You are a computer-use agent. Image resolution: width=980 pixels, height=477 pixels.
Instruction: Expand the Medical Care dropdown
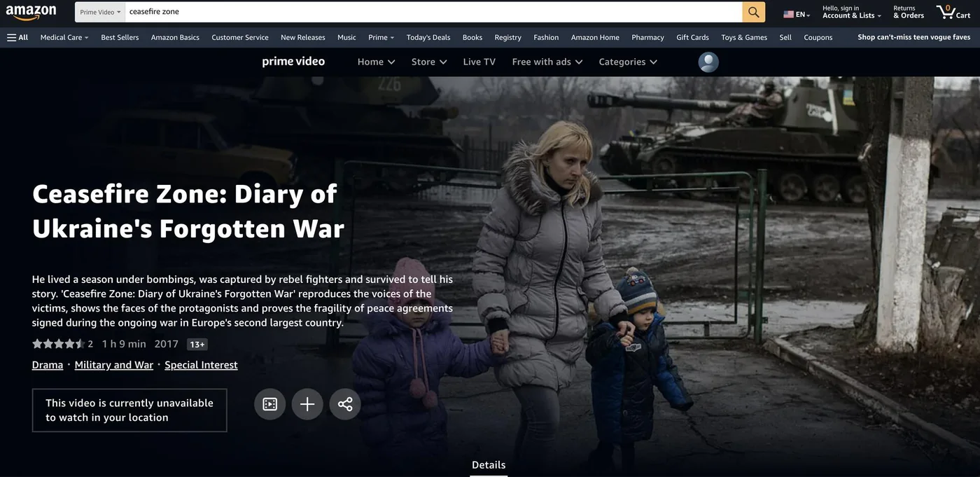coord(64,37)
